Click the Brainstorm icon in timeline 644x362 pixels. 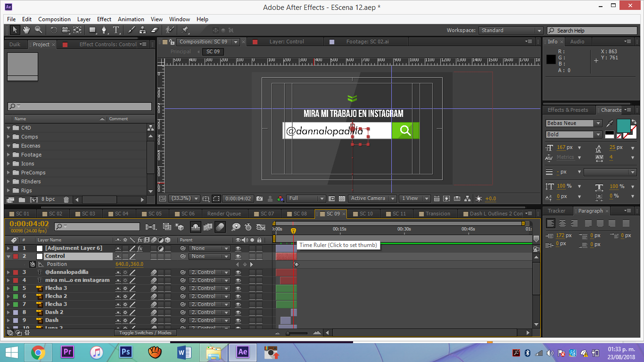click(236, 227)
